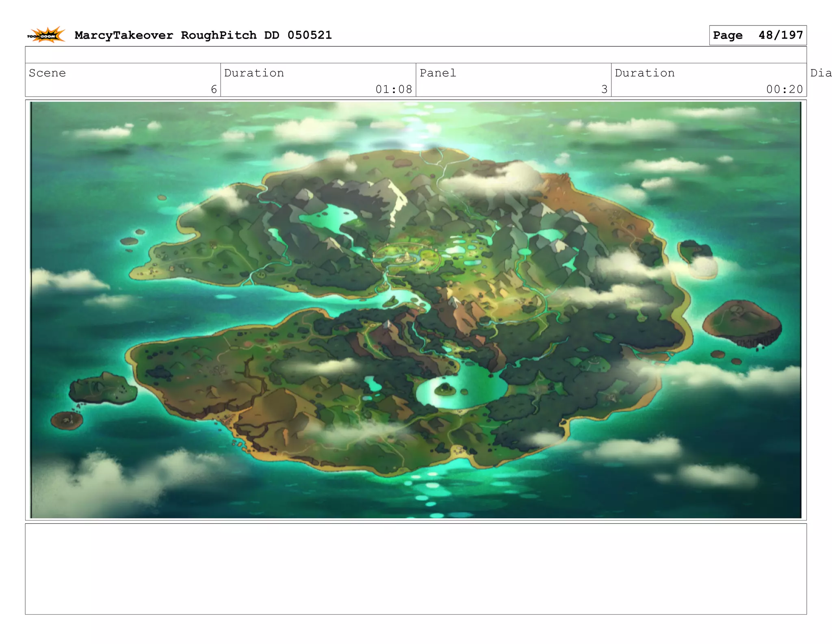The width and height of the screenshot is (832, 644).
Task: Click the first Duration label
Action: tap(254, 73)
